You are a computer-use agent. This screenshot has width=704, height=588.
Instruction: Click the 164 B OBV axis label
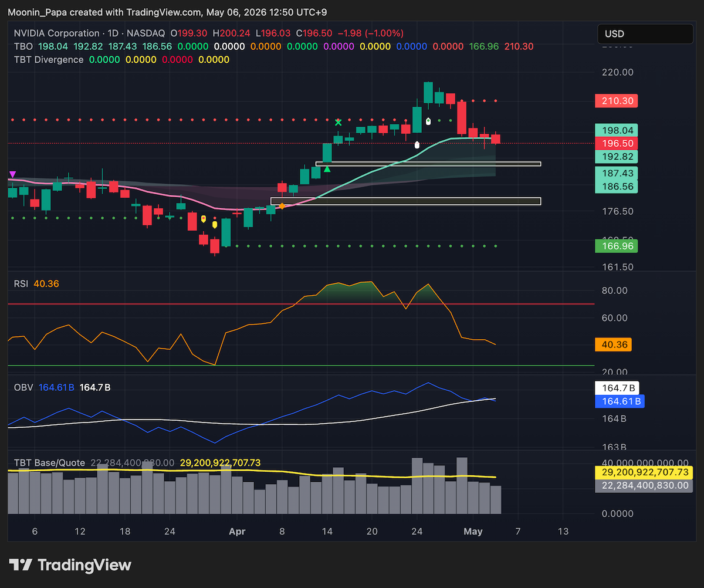coord(615,419)
